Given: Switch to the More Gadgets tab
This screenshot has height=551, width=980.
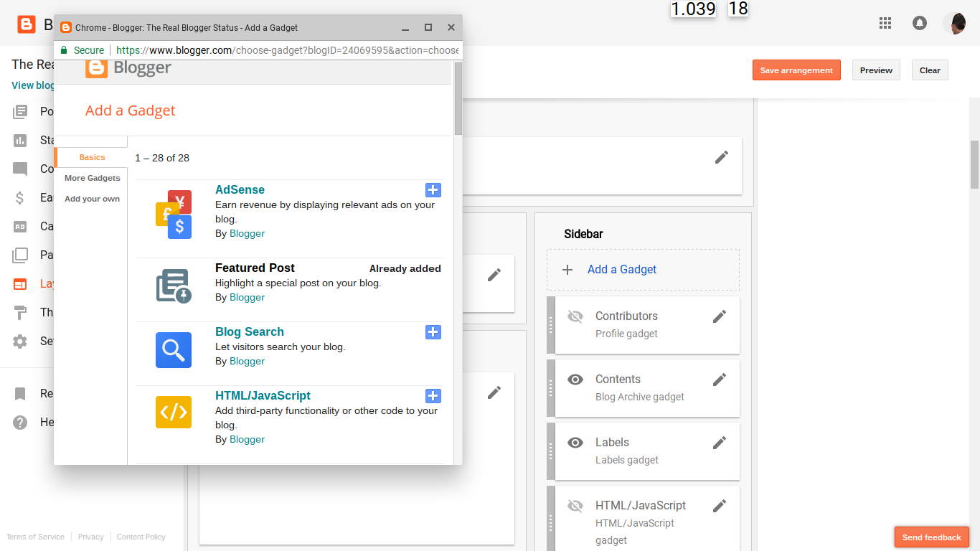Looking at the screenshot, I should (x=92, y=177).
